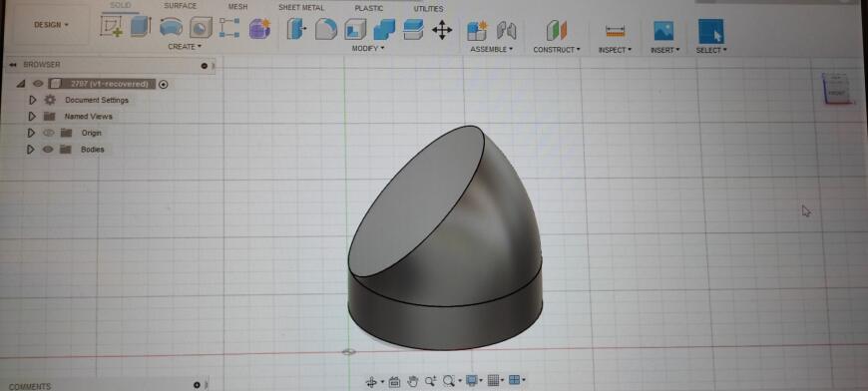This screenshot has height=391, width=868.
Task: Switch to the SOLID tab
Action: (120, 5)
